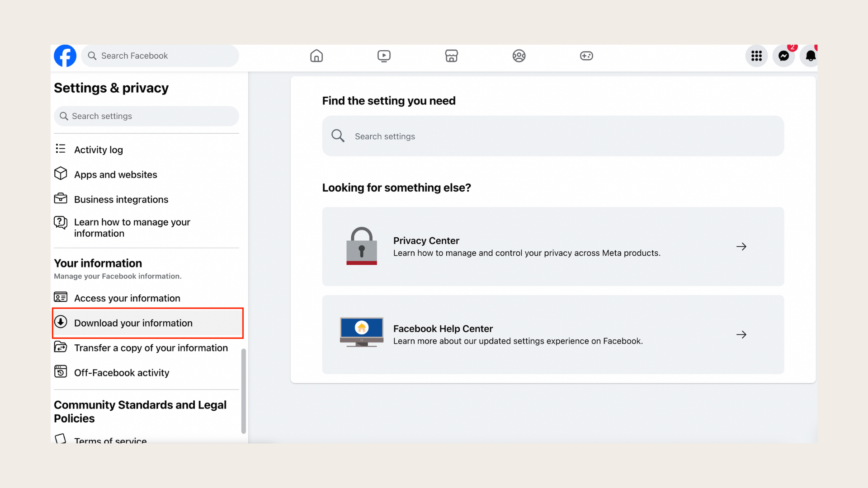Click 'Looking for something else?' heading

click(396, 188)
